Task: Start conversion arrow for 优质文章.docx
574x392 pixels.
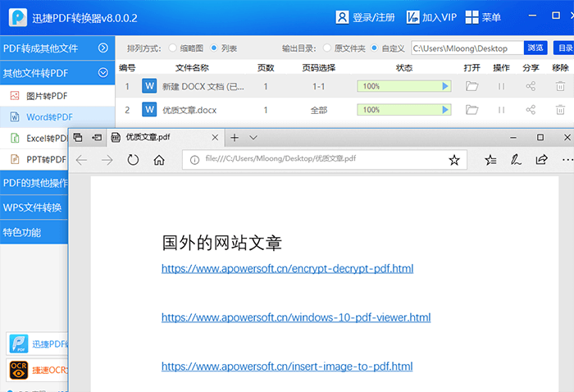Action: (445, 110)
